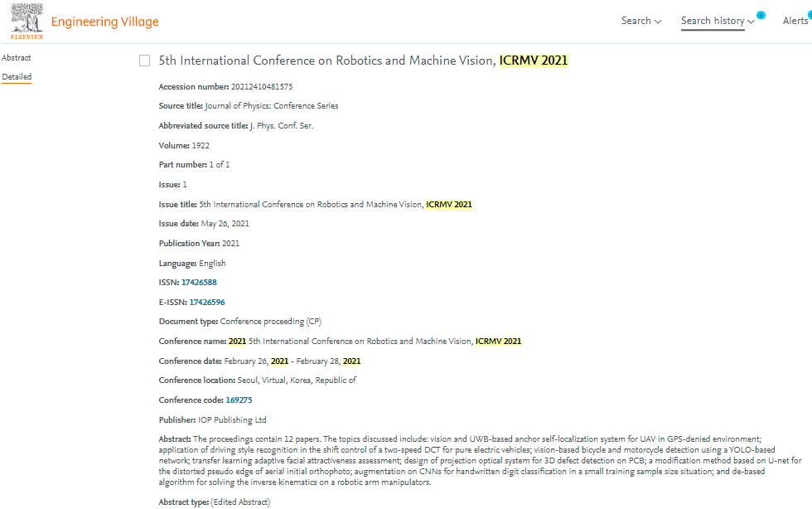Select the record checkbox beside the ICRMV title
Image resolution: width=812 pixels, height=509 pixels.
pyautogui.click(x=144, y=61)
